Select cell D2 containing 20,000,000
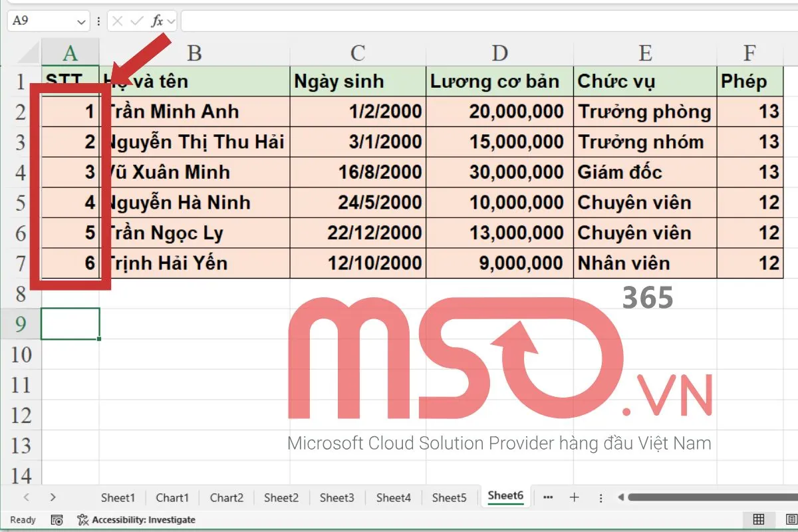 click(x=499, y=111)
